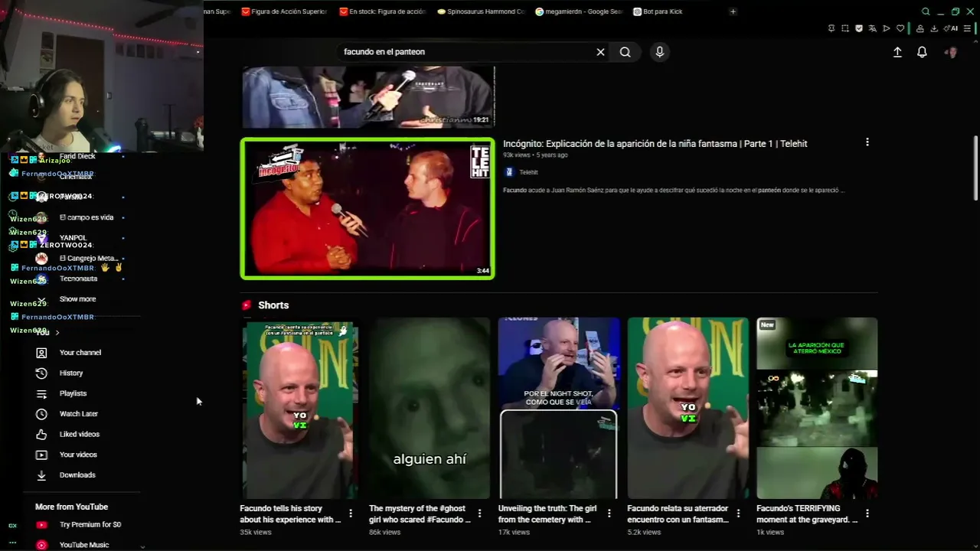The width and height of the screenshot is (980, 551).
Task: Open Liked videos in the sidebar
Action: pyautogui.click(x=80, y=435)
